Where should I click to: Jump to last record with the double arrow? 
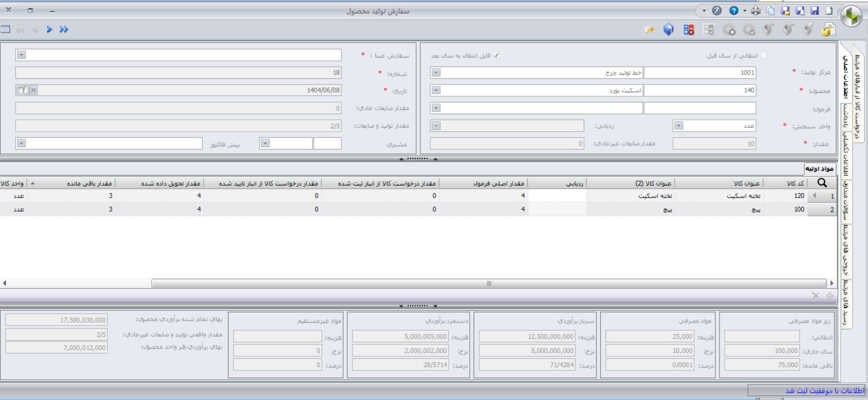point(64,29)
